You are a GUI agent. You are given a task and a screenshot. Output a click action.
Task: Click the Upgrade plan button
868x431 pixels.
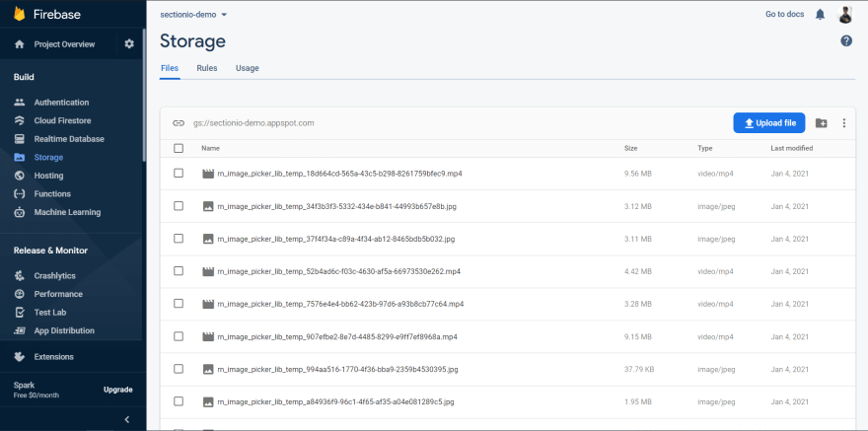pyautogui.click(x=118, y=390)
